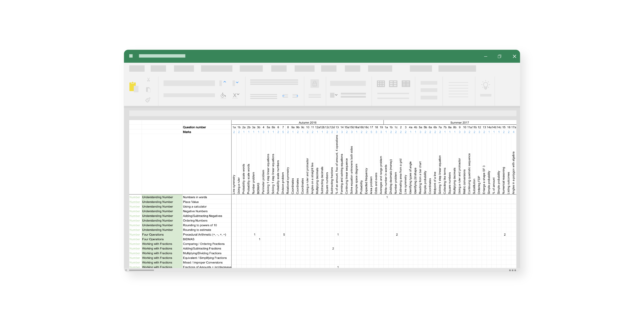Image resolution: width=644 pixels, height=322 pixels.
Task: Click the rotated 'Listing outcomes' column header
Action: (x=508, y=183)
